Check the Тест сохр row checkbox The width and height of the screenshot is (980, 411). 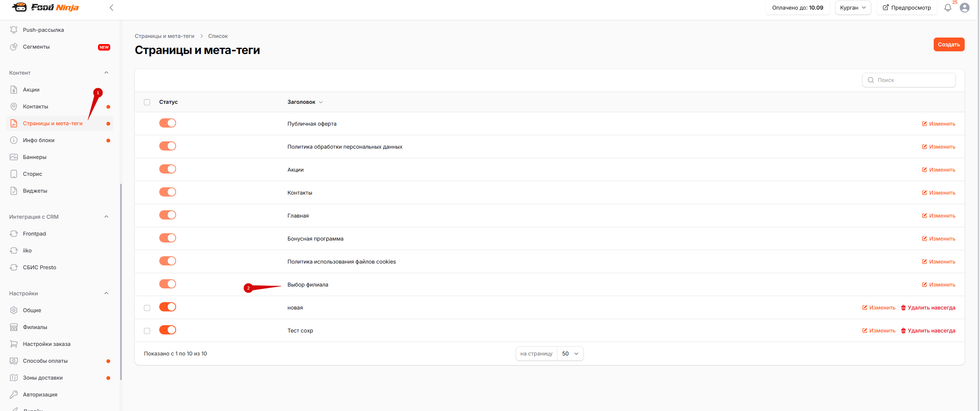pos(147,331)
